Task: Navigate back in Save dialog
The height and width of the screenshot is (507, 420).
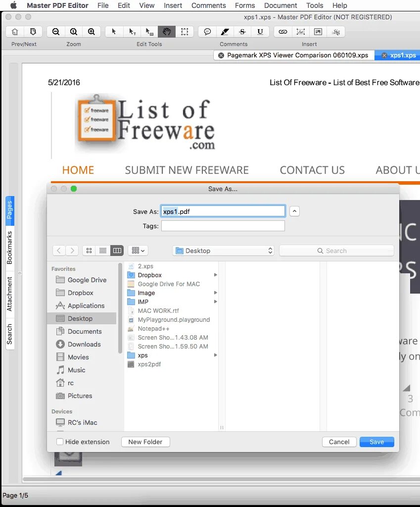Action: (59, 251)
